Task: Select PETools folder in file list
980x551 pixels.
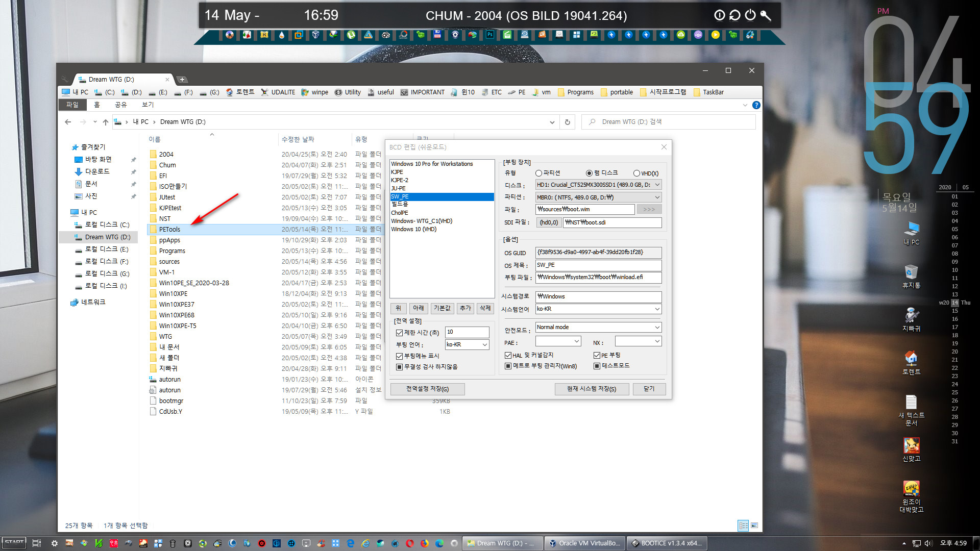Action: coord(265,230)
